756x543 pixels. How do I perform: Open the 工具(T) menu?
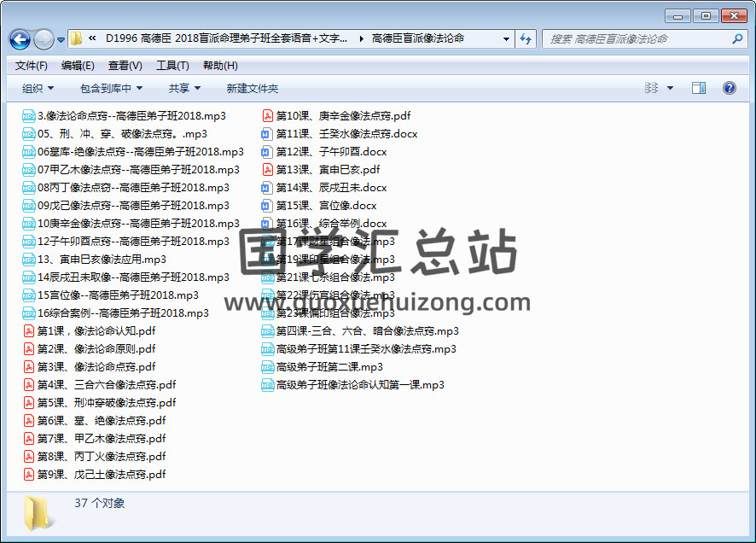coord(172,66)
